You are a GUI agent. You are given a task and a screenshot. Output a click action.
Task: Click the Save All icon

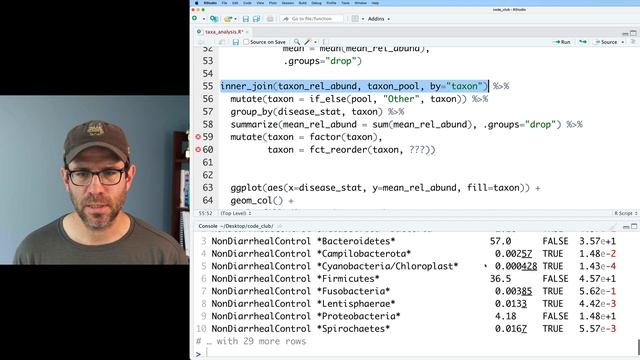point(257,19)
